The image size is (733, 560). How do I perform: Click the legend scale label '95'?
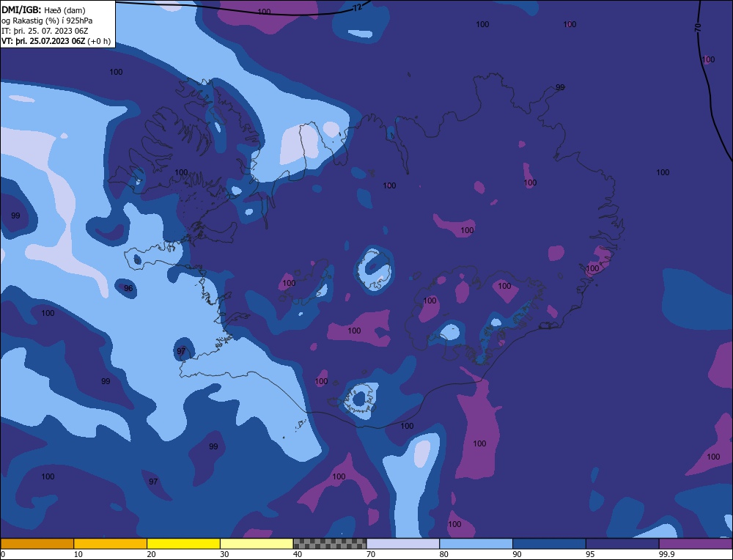pyautogui.click(x=590, y=554)
